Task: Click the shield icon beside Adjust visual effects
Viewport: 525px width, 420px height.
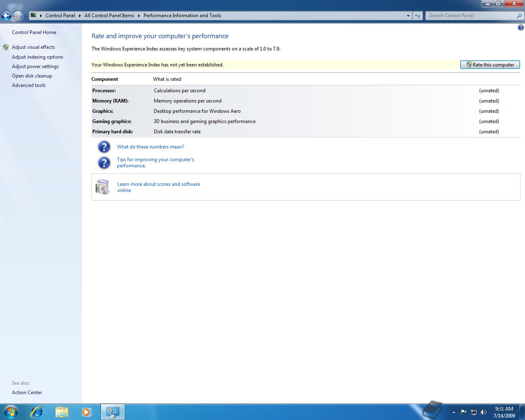Action: click(6, 47)
